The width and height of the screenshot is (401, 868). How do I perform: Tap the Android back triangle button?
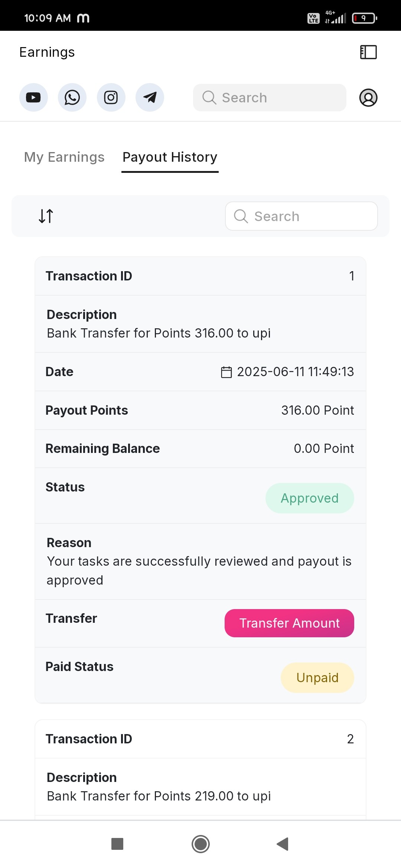(x=283, y=844)
